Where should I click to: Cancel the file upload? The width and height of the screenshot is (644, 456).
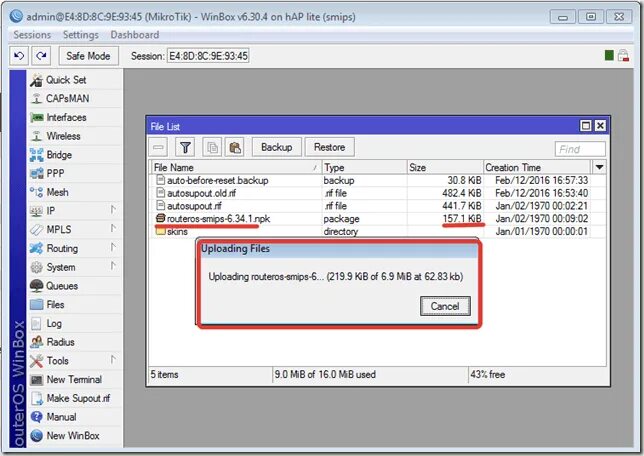pyautogui.click(x=445, y=306)
